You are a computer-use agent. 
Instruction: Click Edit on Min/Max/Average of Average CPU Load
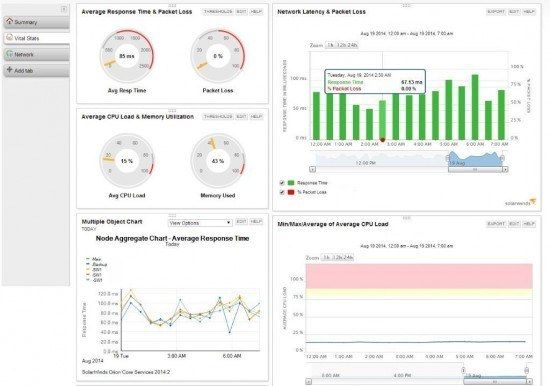(514, 224)
